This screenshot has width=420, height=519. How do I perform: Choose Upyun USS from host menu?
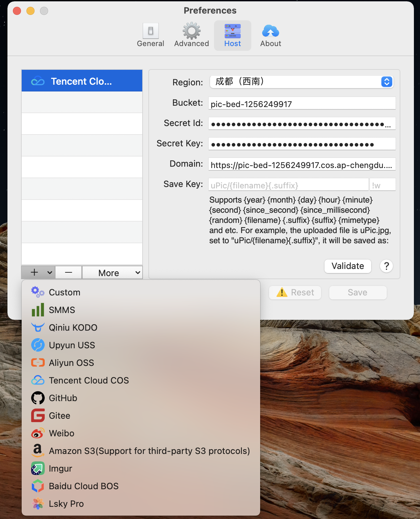[x=141, y=345]
